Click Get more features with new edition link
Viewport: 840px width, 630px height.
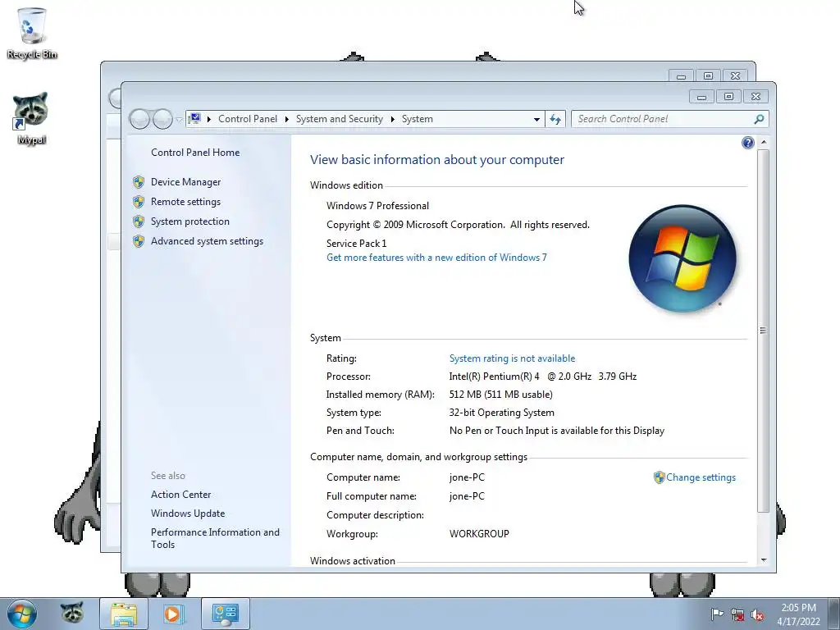point(436,258)
